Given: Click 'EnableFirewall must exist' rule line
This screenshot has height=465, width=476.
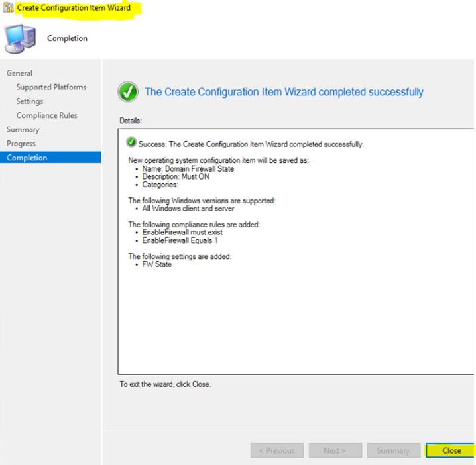Looking at the screenshot, I should coord(182,232).
